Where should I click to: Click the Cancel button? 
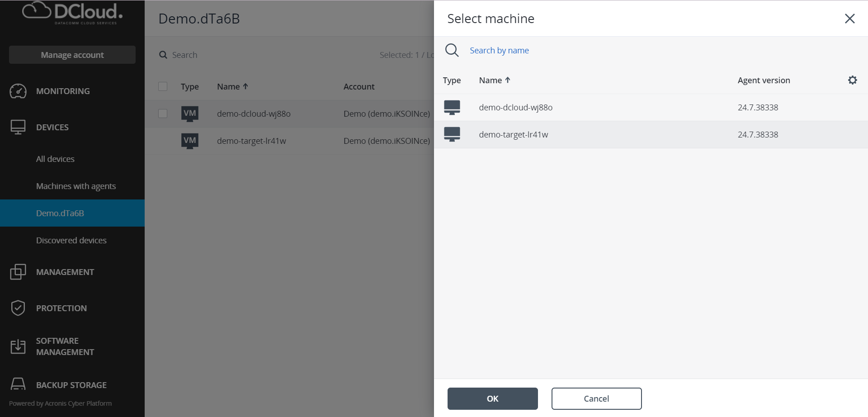[x=596, y=398]
